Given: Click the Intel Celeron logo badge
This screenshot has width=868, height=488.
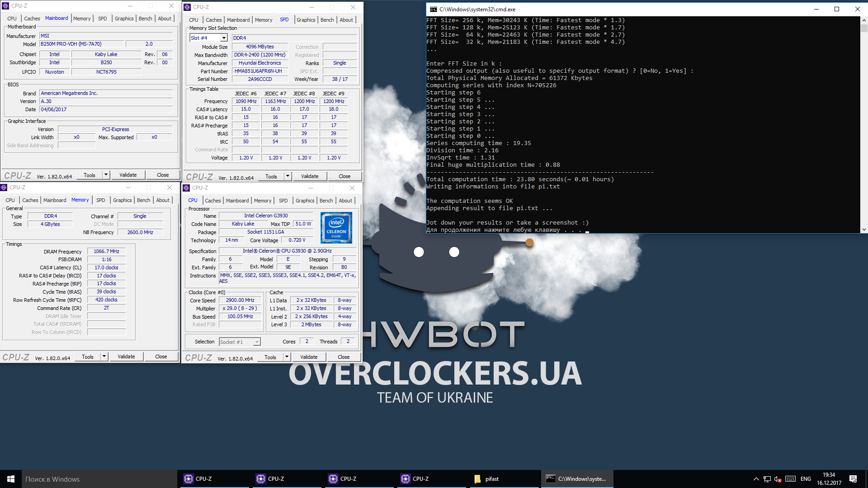Looking at the screenshot, I should [336, 228].
